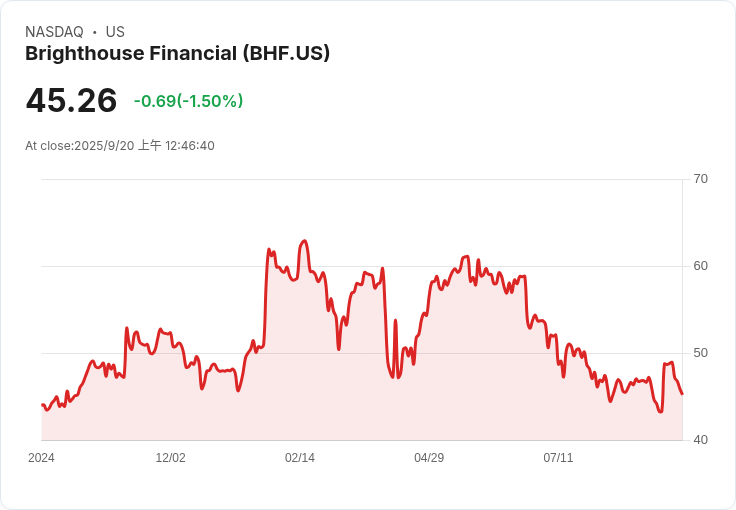Click the 04/29 date on the x-axis
The height and width of the screenshot is (510, 736).
(429, 458)
